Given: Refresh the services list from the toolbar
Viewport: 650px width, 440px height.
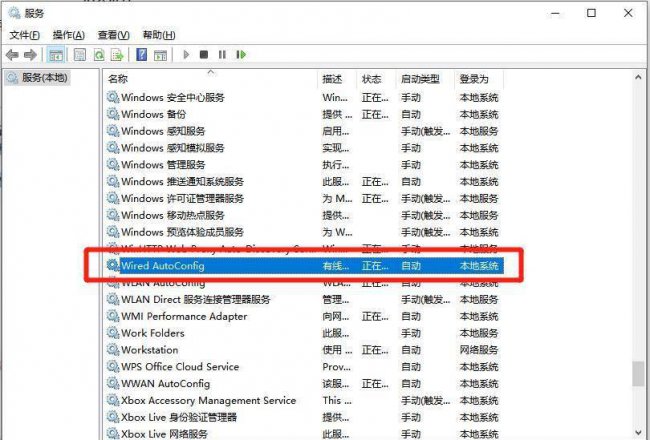Looking at the screenshot, I should 99,54.
